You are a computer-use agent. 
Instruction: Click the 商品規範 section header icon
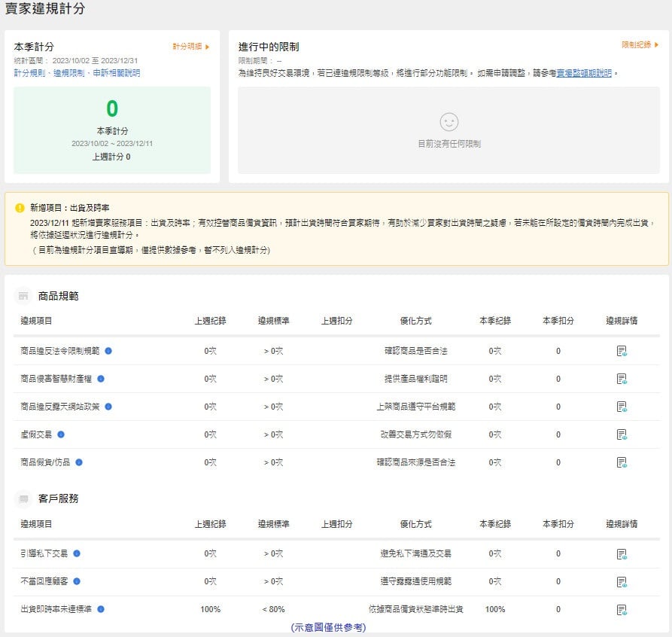pyautogui.click(x=23, y=297)
